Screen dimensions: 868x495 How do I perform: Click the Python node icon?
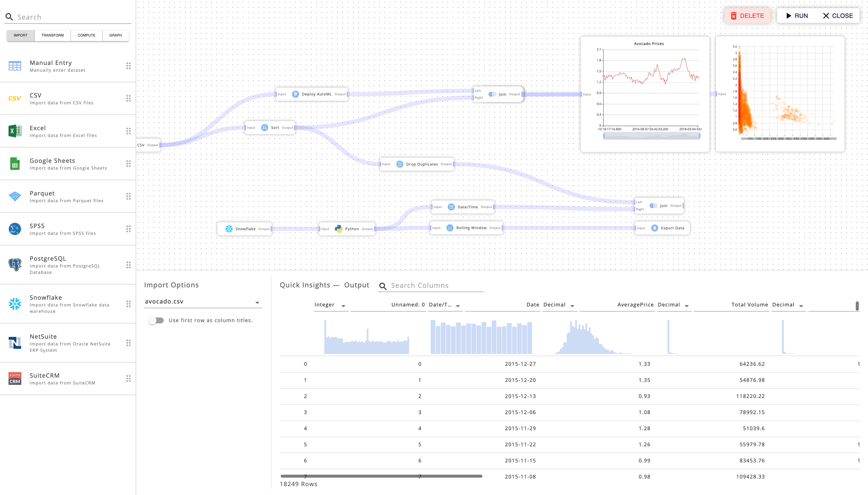pos(339,229)
